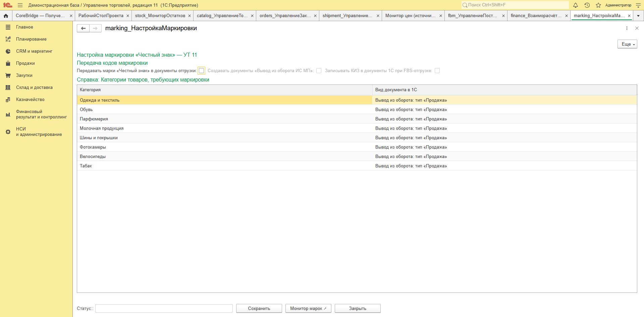Open the Закупки cart section
The width and height of the screenshot is (644, 317).
pyautogui.click(x=24, y=75)
